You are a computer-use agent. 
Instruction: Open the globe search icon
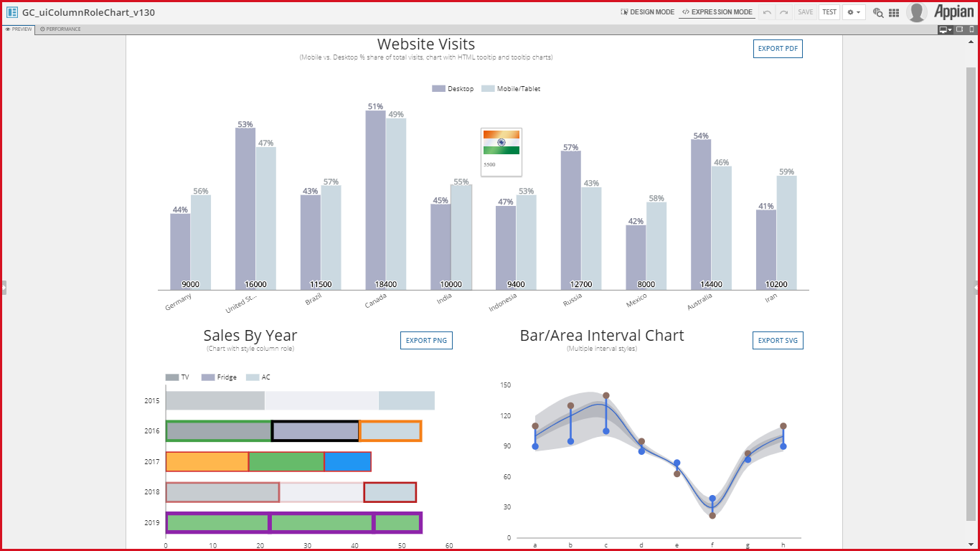[x=877, y=12]
